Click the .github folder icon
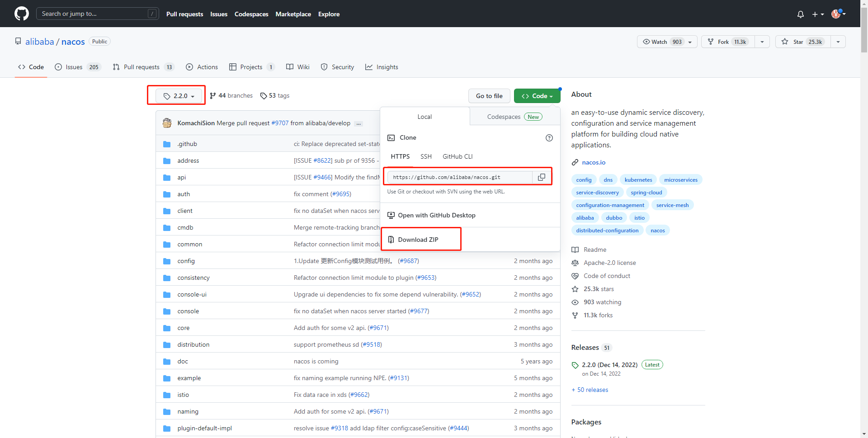Image resolution: width=868 pixels, height=438 pixels. [x=167, y=144]
